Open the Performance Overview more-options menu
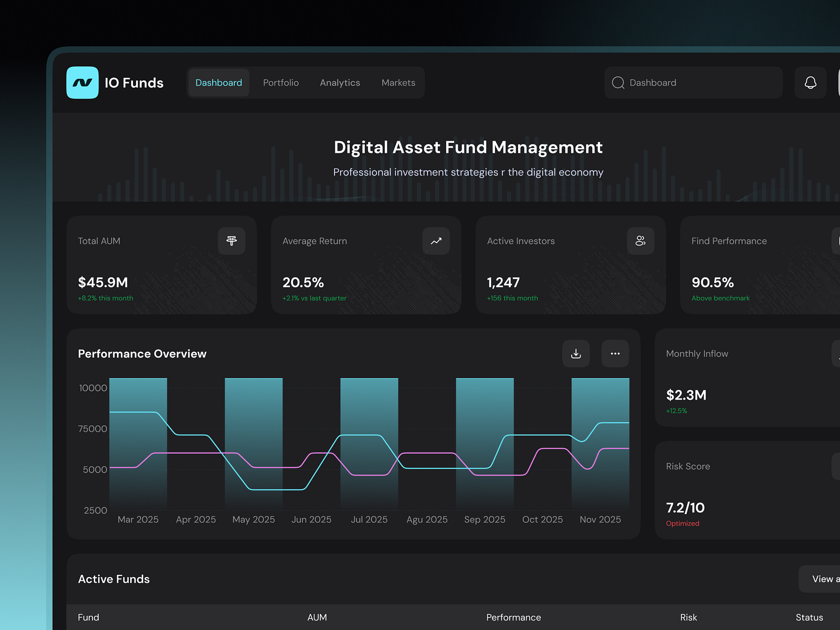This screenshot has width=840, height=630. pyautogui.click(x=615, y=353)
